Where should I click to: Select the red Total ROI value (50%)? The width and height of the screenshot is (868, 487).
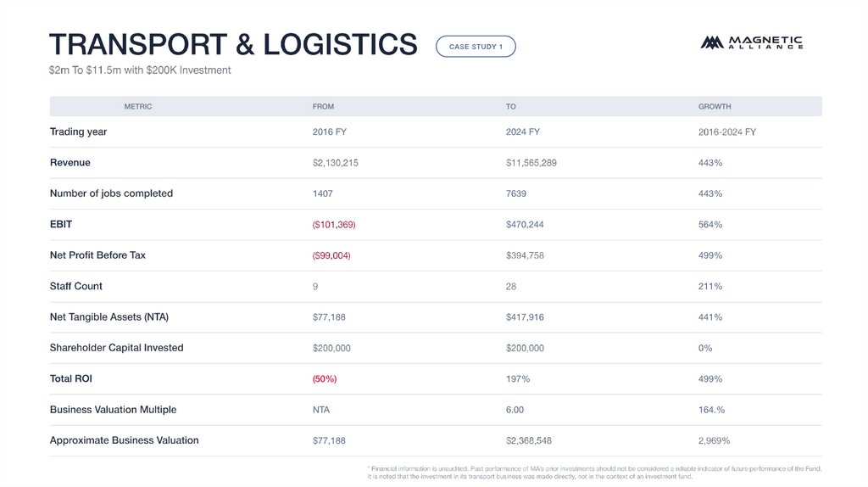325,379
